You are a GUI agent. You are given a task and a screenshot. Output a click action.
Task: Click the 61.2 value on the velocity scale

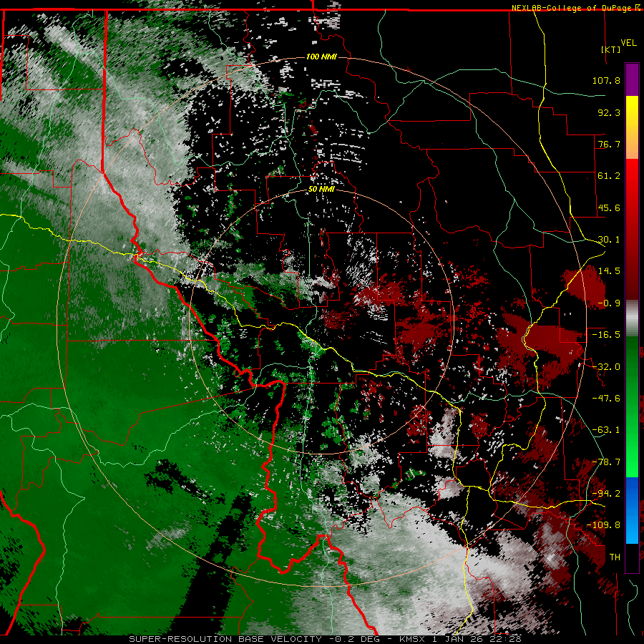coord(609,176)
